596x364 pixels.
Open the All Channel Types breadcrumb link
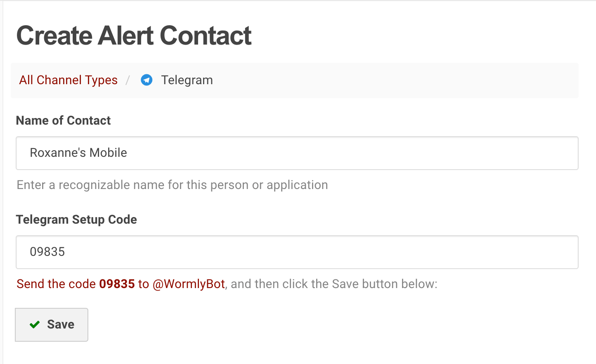tap(68, 80)
